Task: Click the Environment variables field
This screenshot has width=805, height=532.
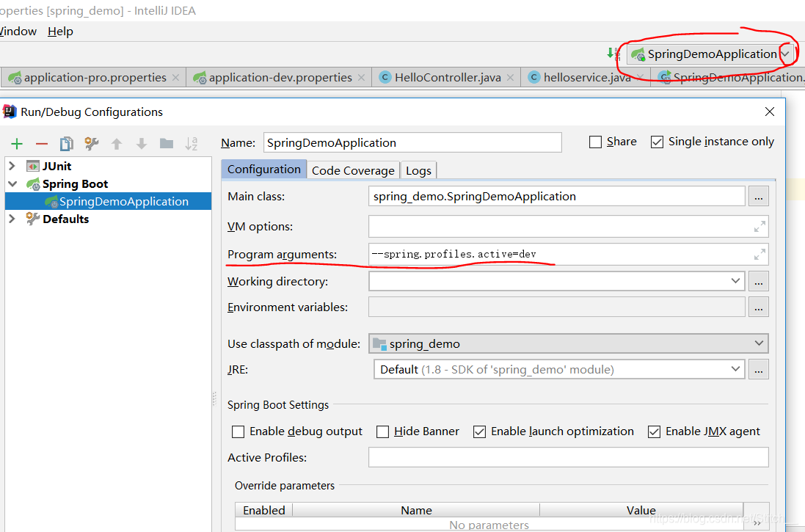Action: coord(556,307)
